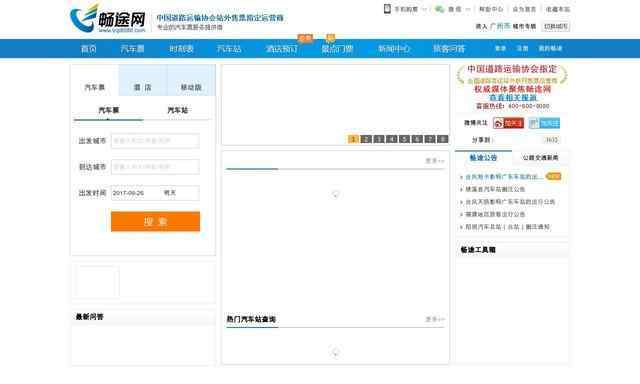Image resolution: width=640 pixels, height=384 pixels.
Task: Open 我的畅途 in the navigation bar
Action: coord(550,49)
